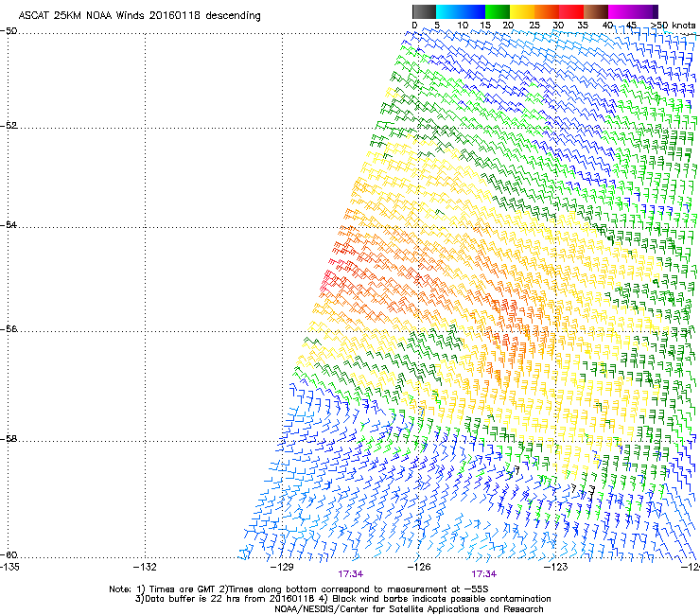
Task: Click the magenta 40-45 knots legend segment
Action: click(x=621, y=11)
